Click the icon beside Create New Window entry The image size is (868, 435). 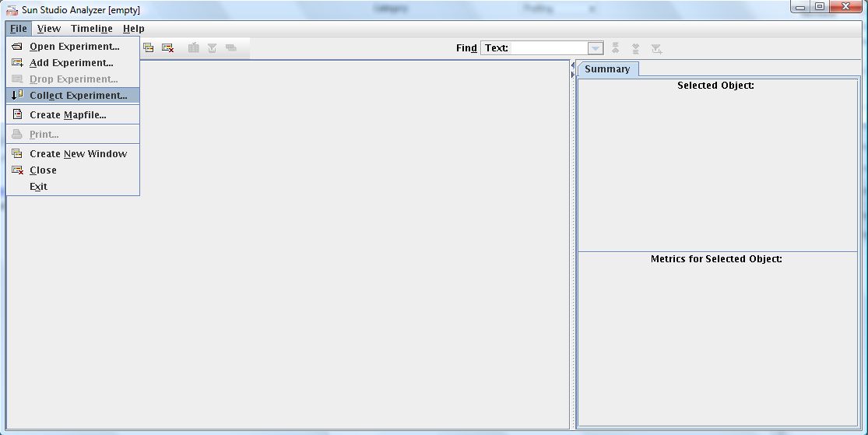17,153
